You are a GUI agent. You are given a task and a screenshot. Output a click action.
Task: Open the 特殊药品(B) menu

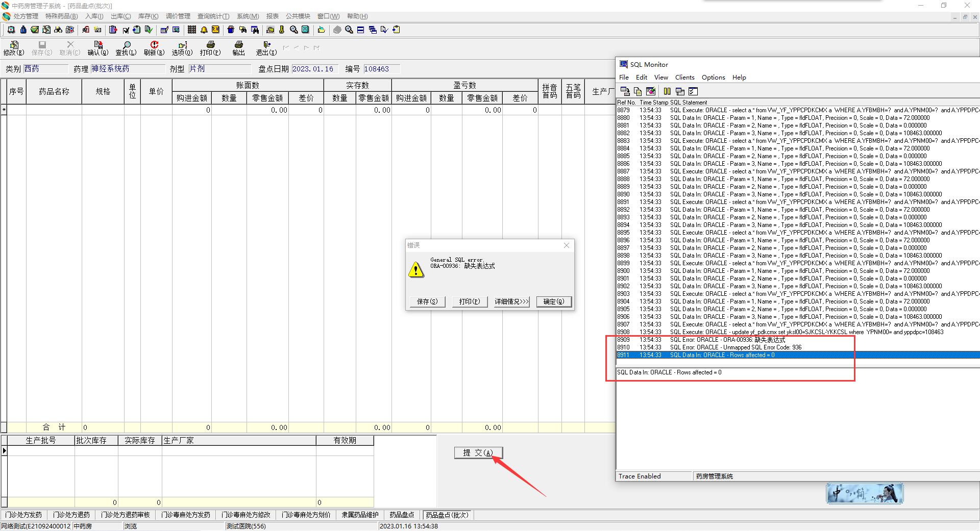point(62,16)
